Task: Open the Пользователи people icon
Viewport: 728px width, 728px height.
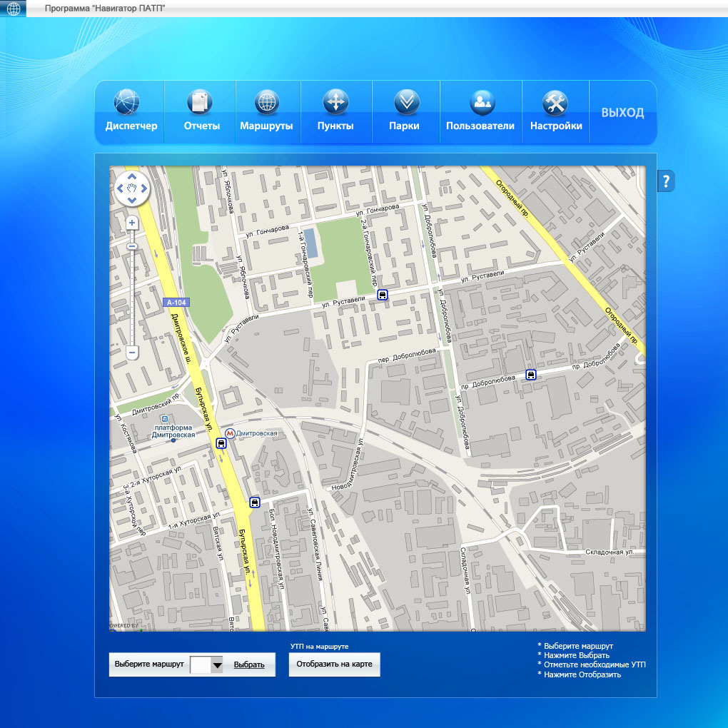Action: click(482, 102)
